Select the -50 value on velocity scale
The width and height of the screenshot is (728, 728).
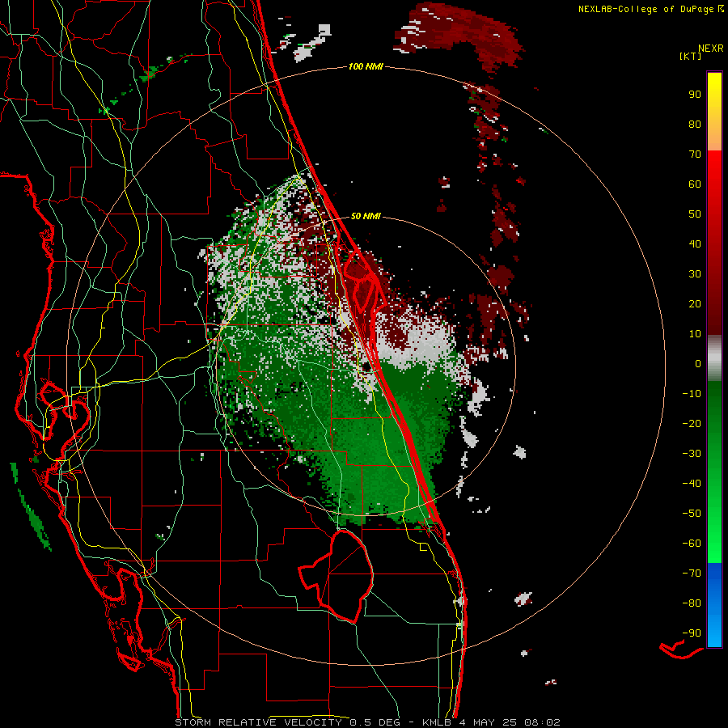pyautogui.click(x=692, y=514)
